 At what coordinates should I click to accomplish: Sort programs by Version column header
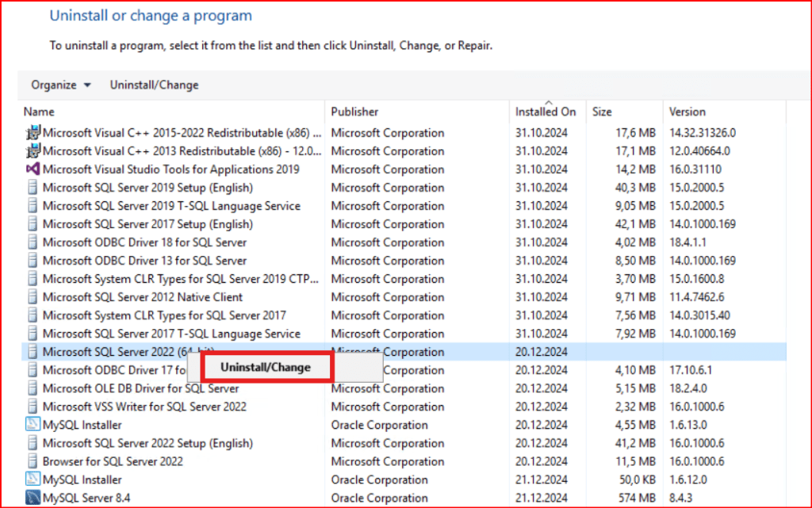point(687,112)
